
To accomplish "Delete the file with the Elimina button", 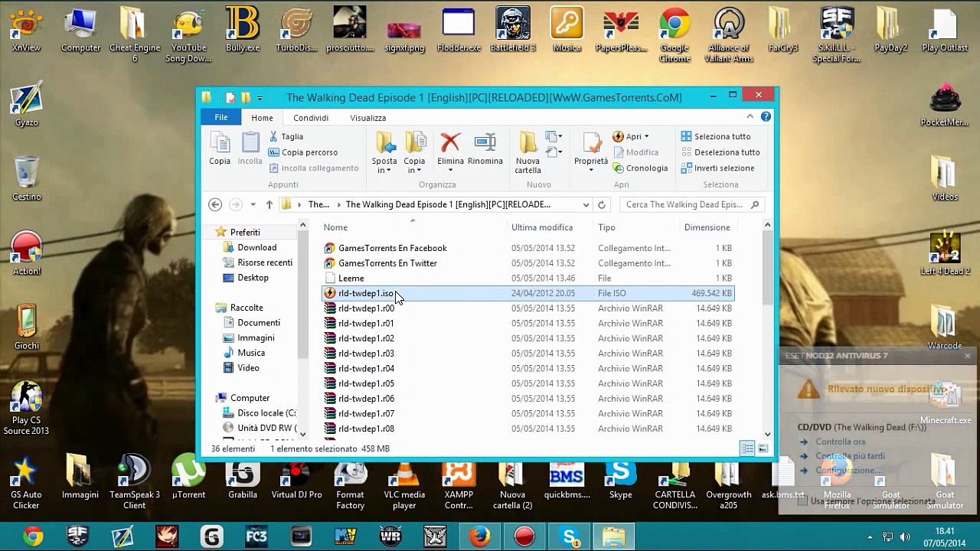I will pyautogui.click(x=450, y=148).
